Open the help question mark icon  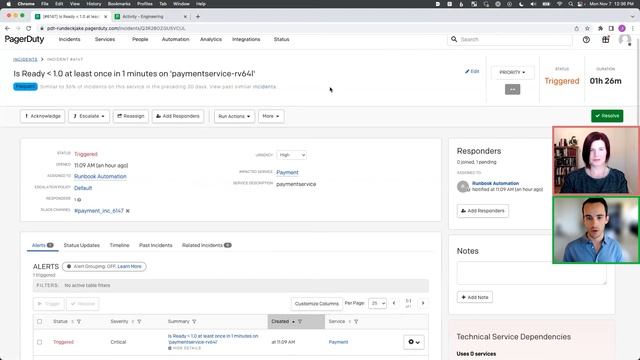point(586,40)
